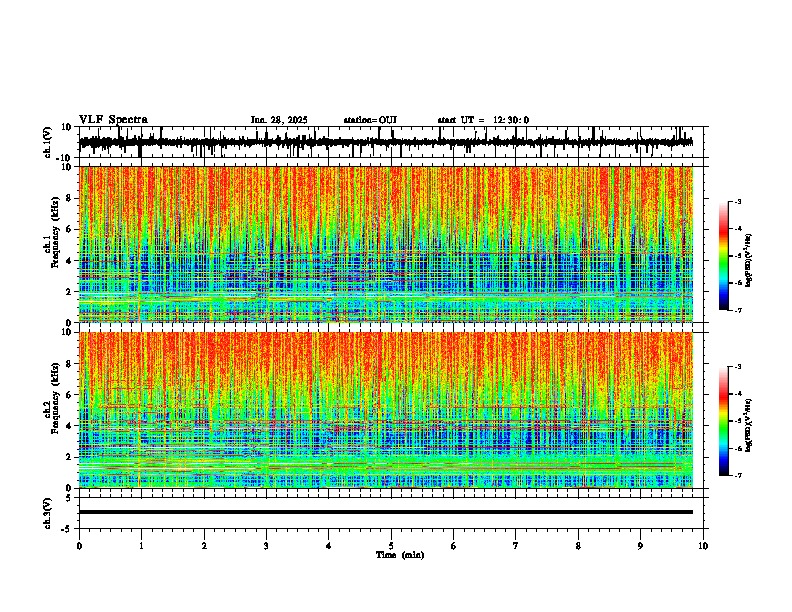Click the ch.1 colorbar log(PSD) label
Viewport: 792px width, 612px height.
[x=748, y=260]
